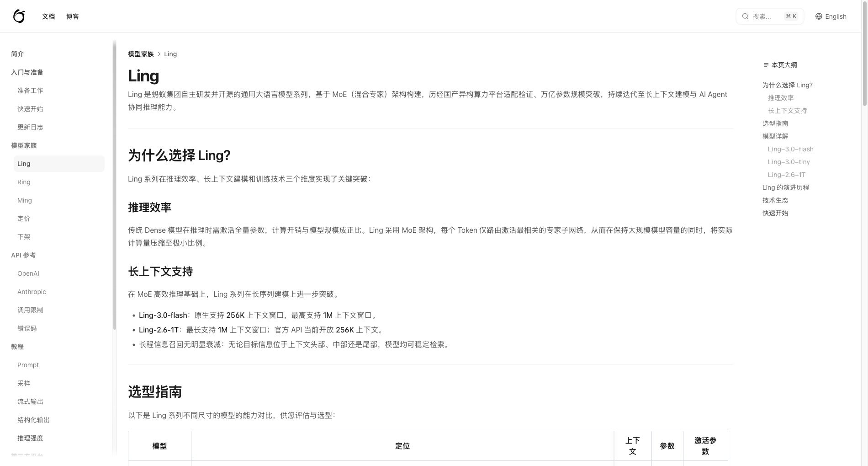This screenshot has width=868, height=466.
Task: Select the Ling page in sidebar
Action: 59,164
